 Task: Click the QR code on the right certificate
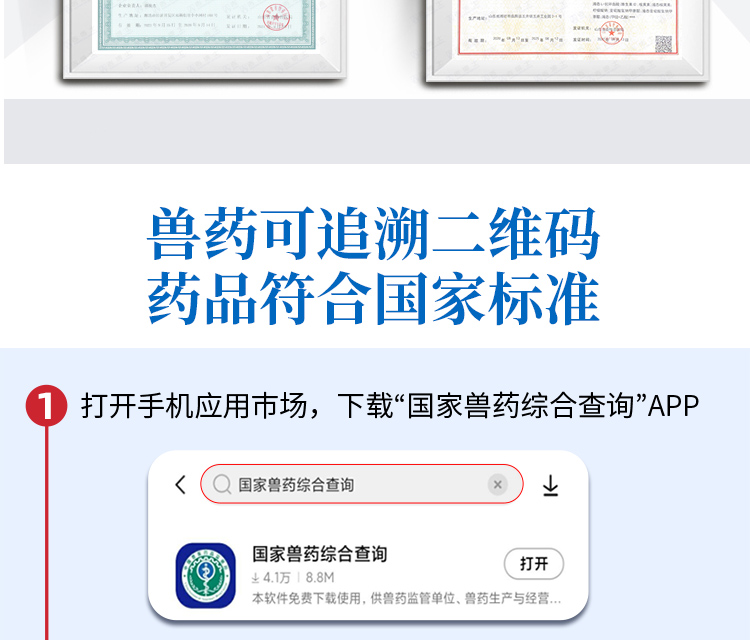(663, 44)
